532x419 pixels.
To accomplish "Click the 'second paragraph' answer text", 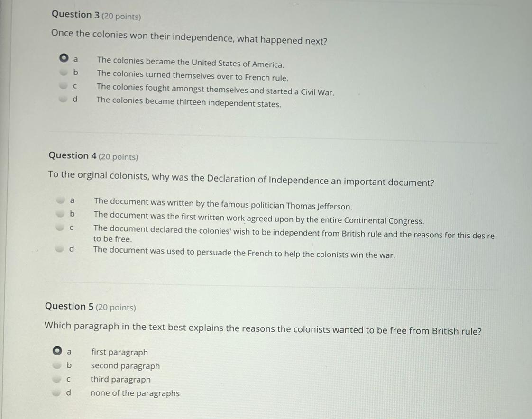I will [x=125, y=366].
